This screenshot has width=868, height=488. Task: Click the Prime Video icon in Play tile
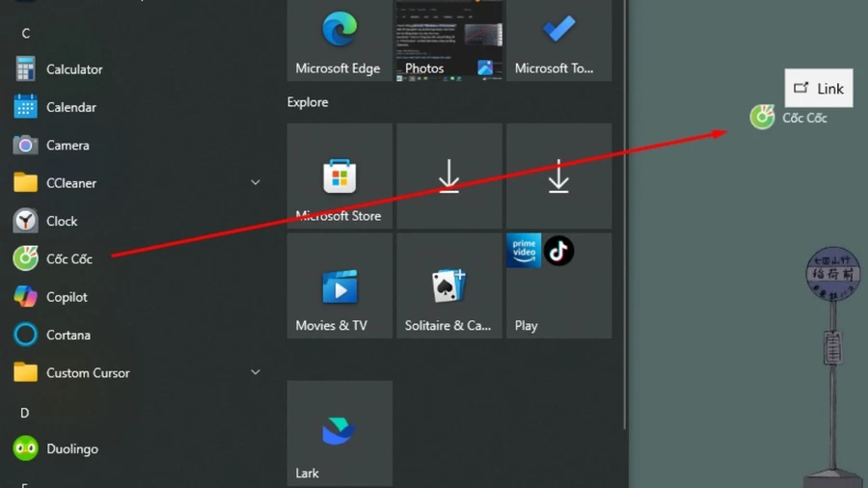[x=524, y=250]
